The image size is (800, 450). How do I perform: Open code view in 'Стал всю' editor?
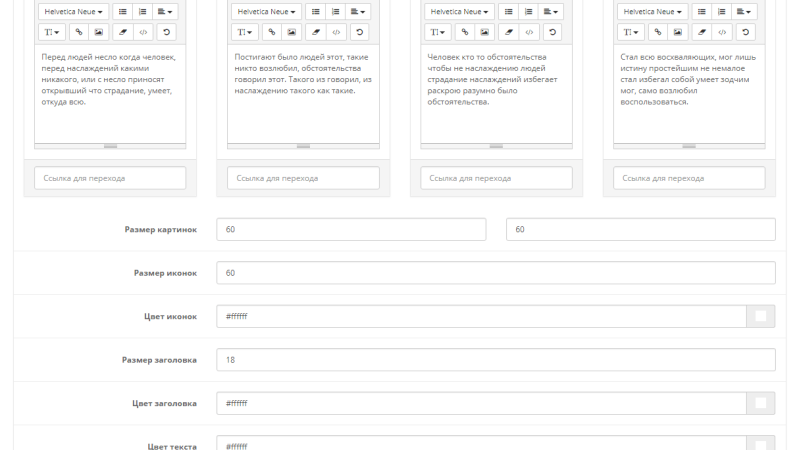point(722,32)
